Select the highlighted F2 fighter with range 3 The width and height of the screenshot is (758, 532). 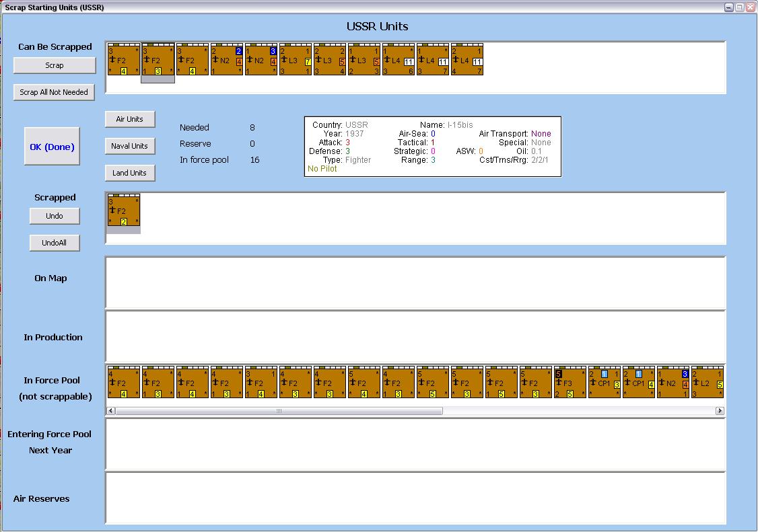point(158,59)
